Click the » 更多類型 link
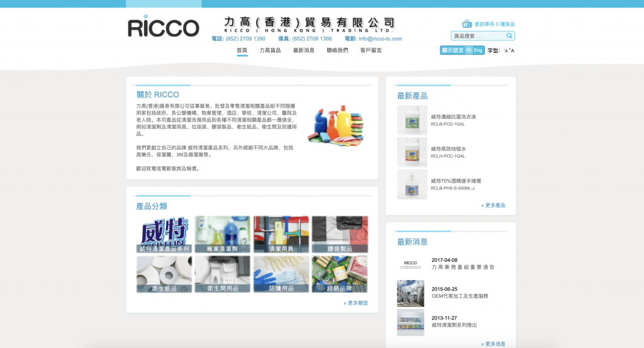 pyautogui.click(x=356, y=303)
